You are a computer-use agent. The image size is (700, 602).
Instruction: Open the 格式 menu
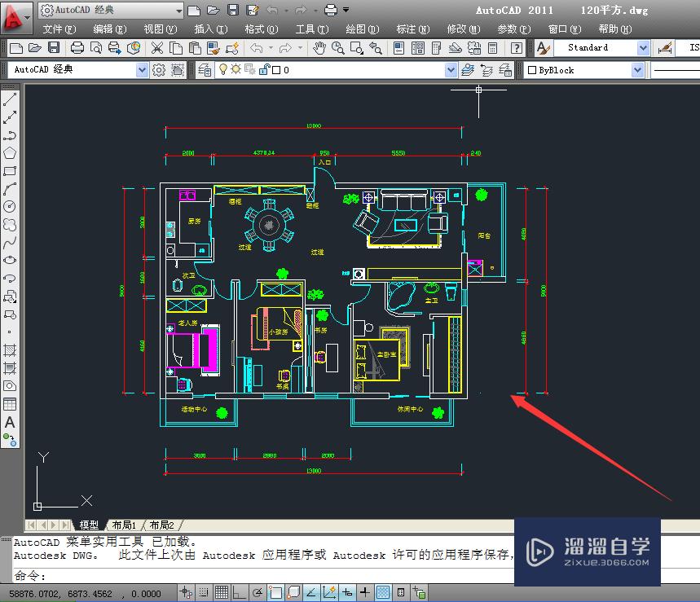pyautogui.click(x=261, y=29)
